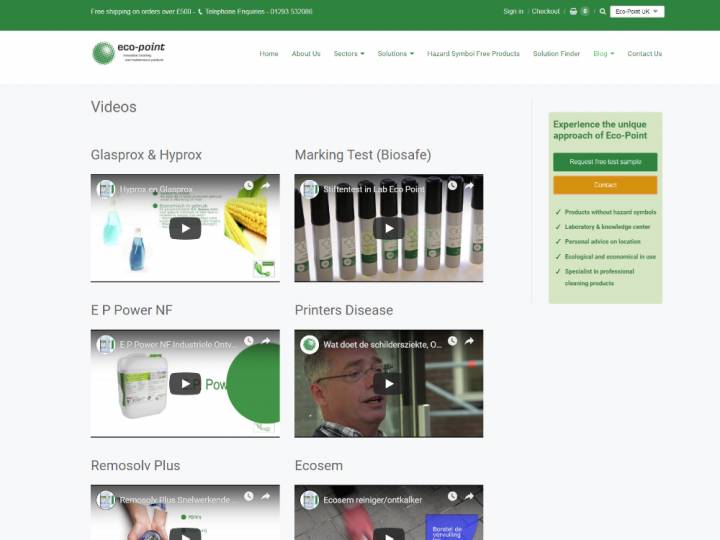Open E P Power NF video title link
This screenshot has height=540, width=720.
[178, 344]
